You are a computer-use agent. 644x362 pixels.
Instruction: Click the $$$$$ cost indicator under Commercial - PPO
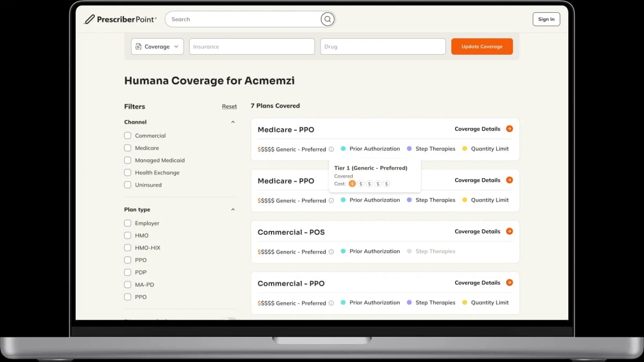[267, 302]
